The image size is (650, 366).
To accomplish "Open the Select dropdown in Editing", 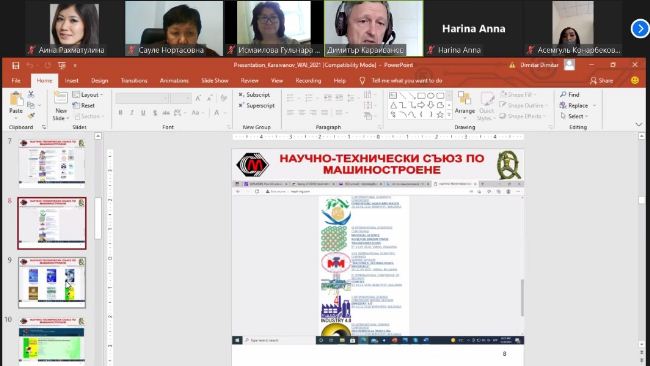I will point(575,116).
